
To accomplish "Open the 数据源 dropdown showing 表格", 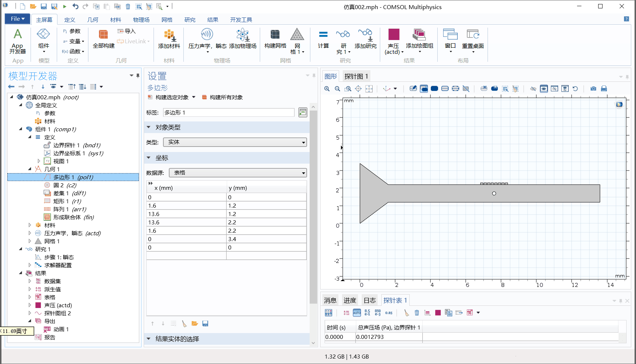I will click(x=238, y=173).
